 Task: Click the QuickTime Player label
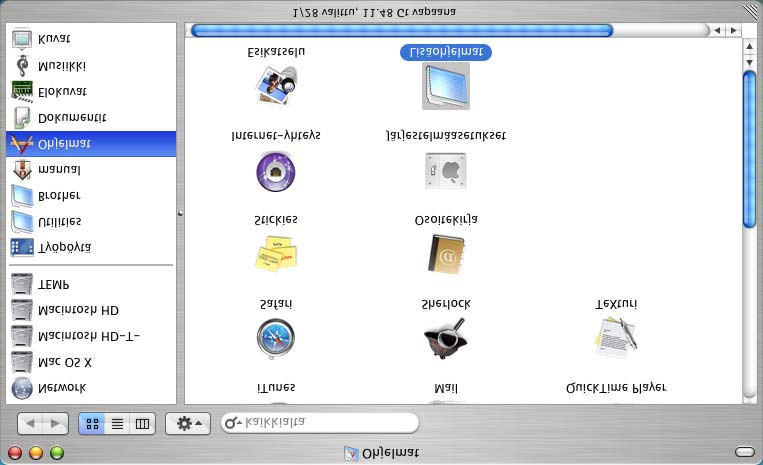pos(616,388)
